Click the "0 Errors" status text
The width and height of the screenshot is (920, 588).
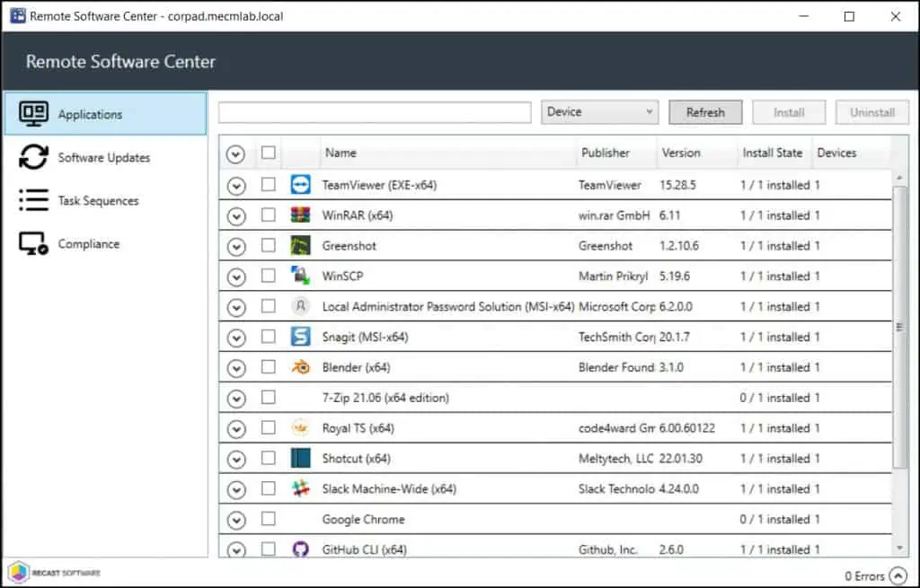(x=864, y=576)
